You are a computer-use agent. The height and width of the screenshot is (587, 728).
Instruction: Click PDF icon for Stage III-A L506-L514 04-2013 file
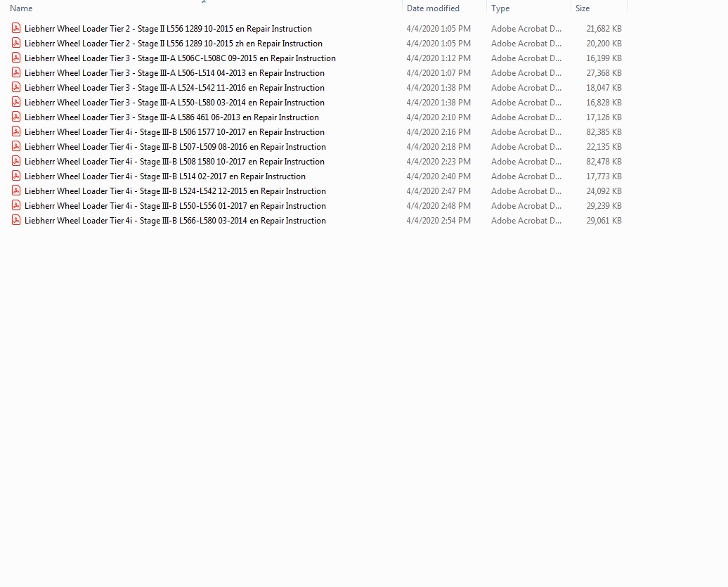click(16, 73)
